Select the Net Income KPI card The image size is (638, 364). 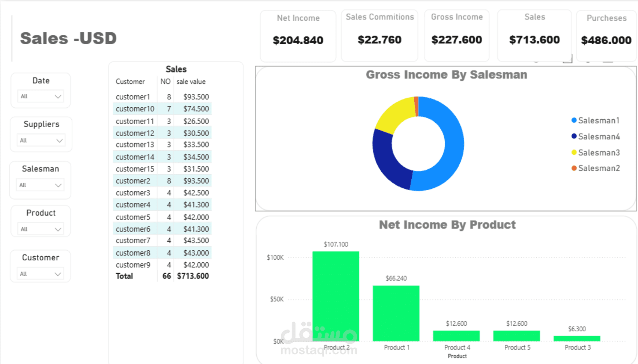[298, 36]
